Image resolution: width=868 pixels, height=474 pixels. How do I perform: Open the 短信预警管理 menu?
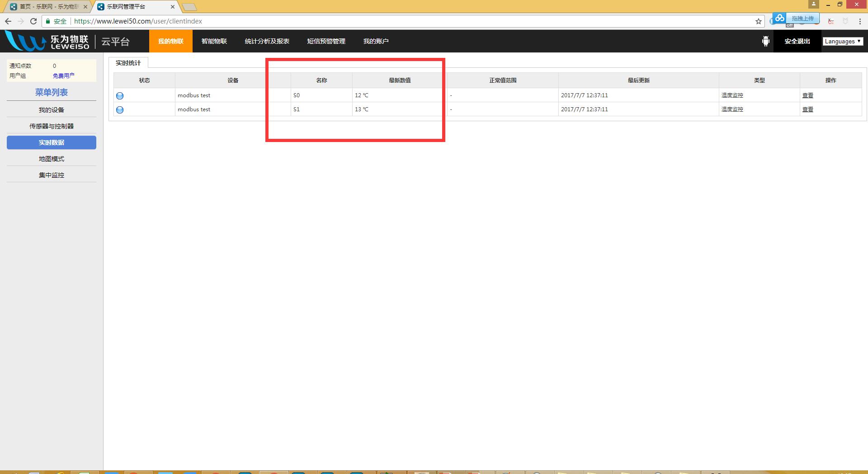[x=326, y=41]
